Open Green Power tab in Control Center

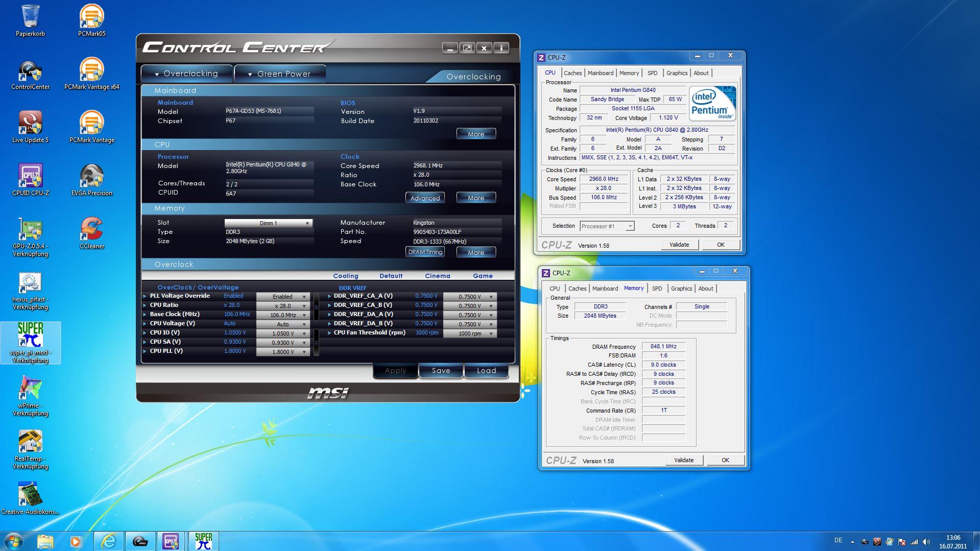[280, 74]
